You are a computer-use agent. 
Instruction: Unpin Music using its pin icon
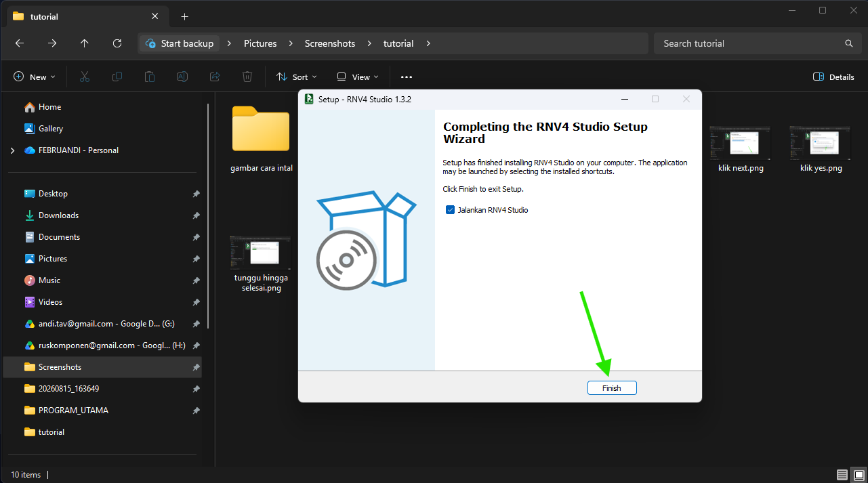tap(196, 280)
